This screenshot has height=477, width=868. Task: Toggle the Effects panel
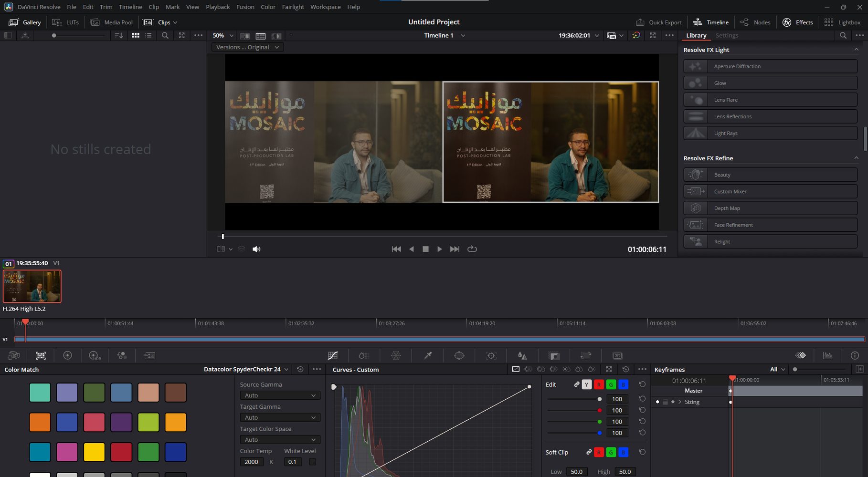click(797, 22)
